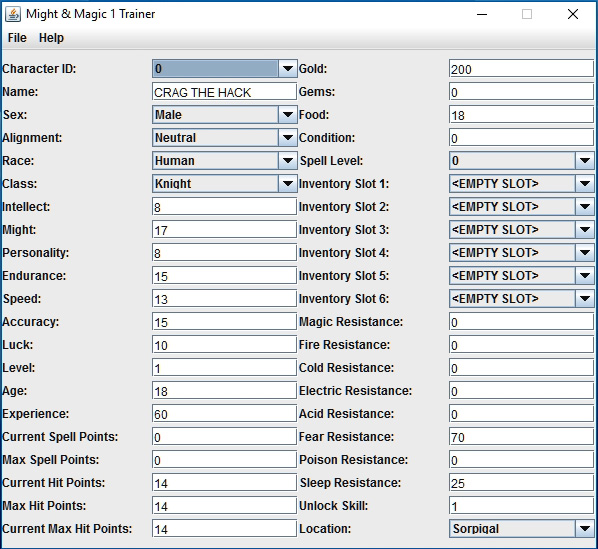Open Inventory Slot 4 dropdown
The width and height of the screenshot is (598, 549).
(521, 252)
